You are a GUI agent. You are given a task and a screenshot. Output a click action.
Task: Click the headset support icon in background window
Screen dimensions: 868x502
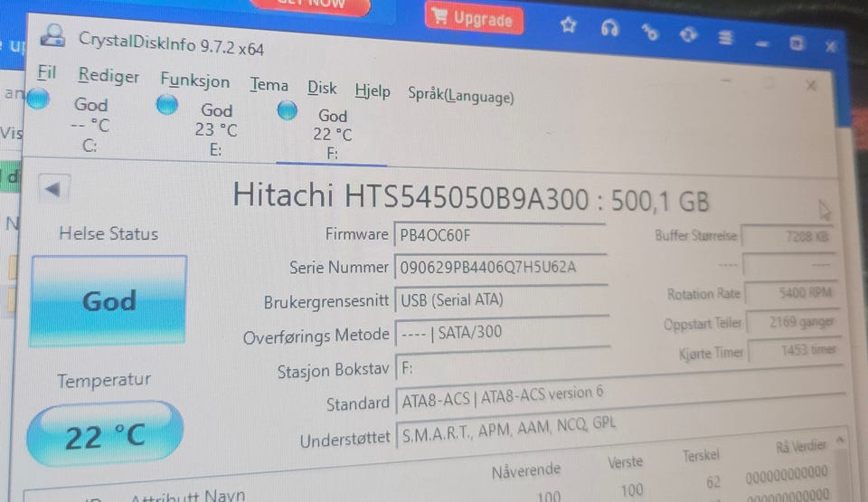point(609,28)
